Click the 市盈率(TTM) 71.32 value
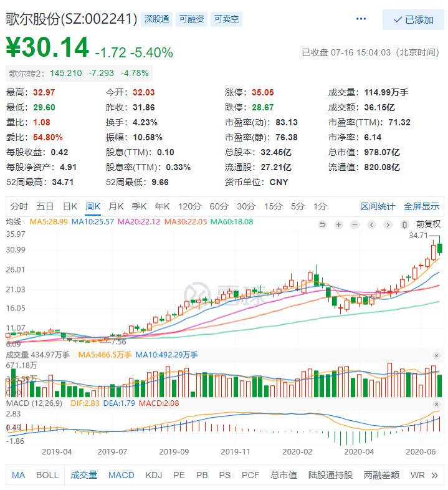The image size is (448, 490). 399,122
